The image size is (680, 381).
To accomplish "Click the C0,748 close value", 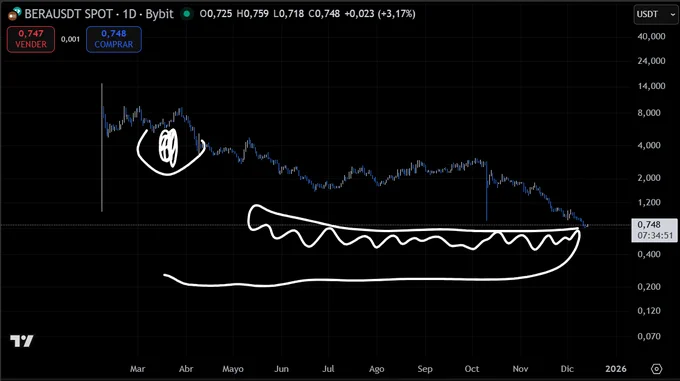I will [x=324, y=14].
